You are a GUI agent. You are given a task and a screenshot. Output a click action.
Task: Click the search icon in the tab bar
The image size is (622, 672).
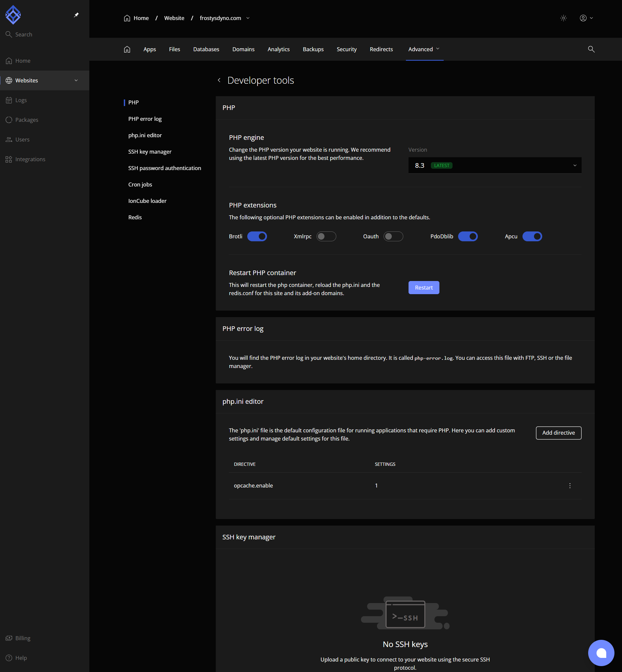tap(591, 49)
